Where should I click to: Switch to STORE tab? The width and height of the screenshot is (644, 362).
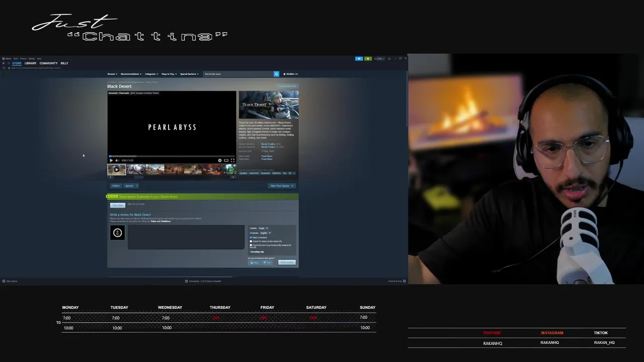(17, 63)
